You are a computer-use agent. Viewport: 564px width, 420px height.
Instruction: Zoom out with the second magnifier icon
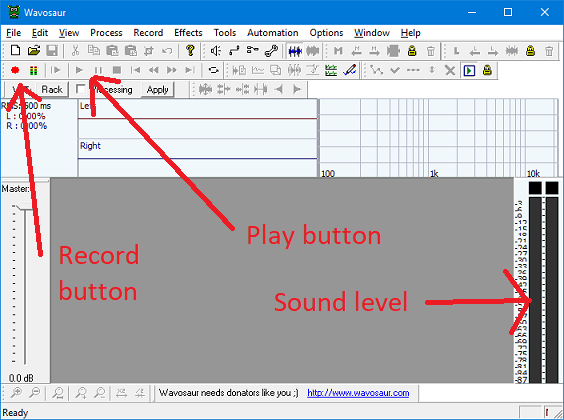coord(34,393)
